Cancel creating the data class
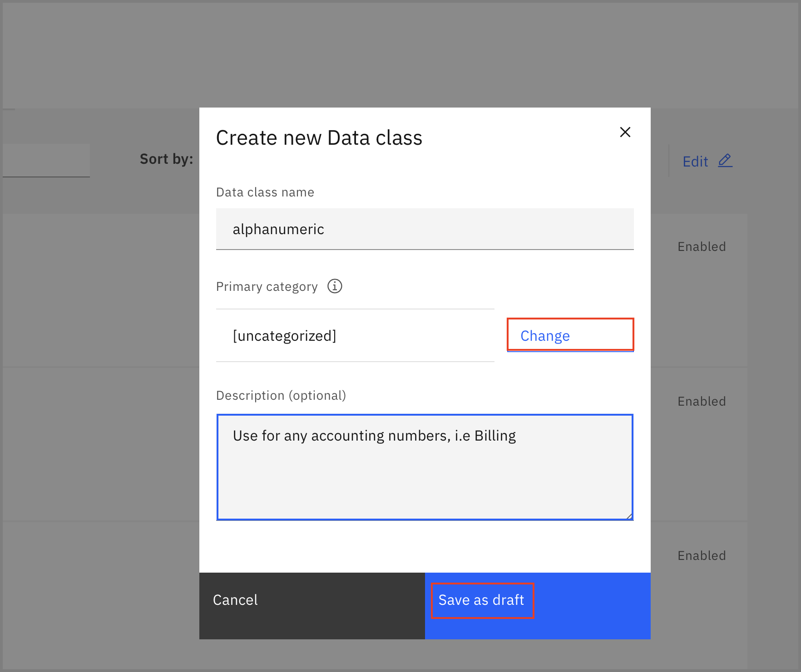801x672 pixels. coord(235,600)
